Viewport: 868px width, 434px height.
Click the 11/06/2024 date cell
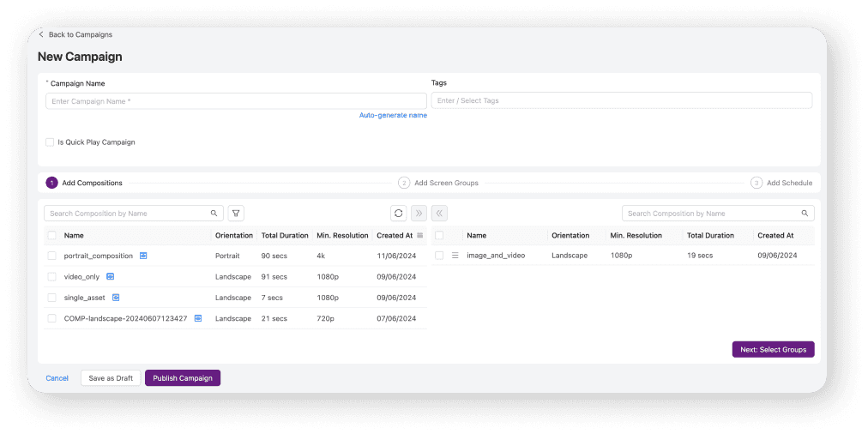point(396,256)
